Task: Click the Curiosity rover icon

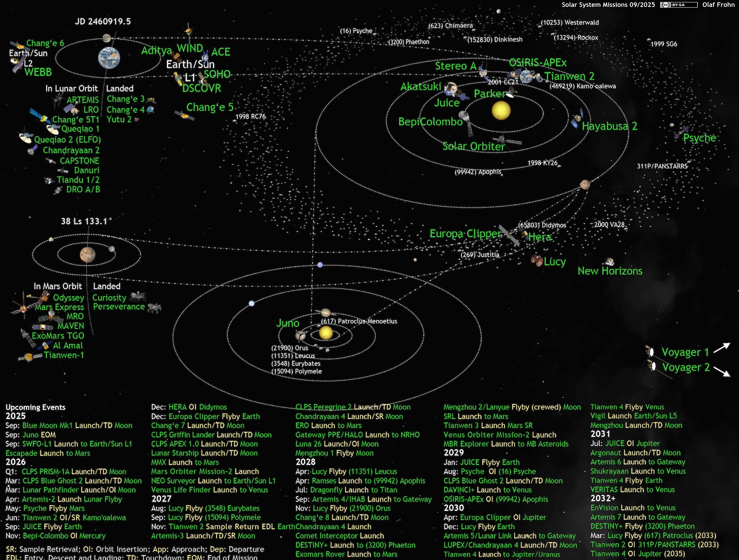Action: click(x=137, y=297)
